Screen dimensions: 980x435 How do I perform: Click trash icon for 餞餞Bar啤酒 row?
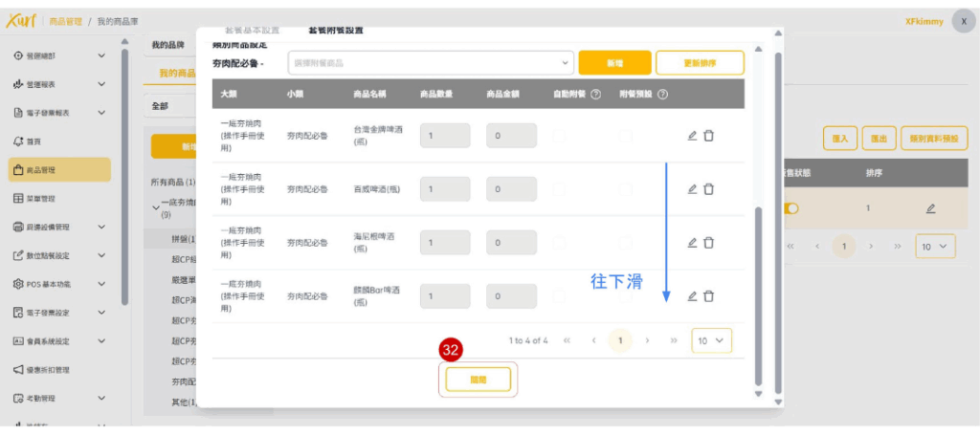tap(708, 296)
